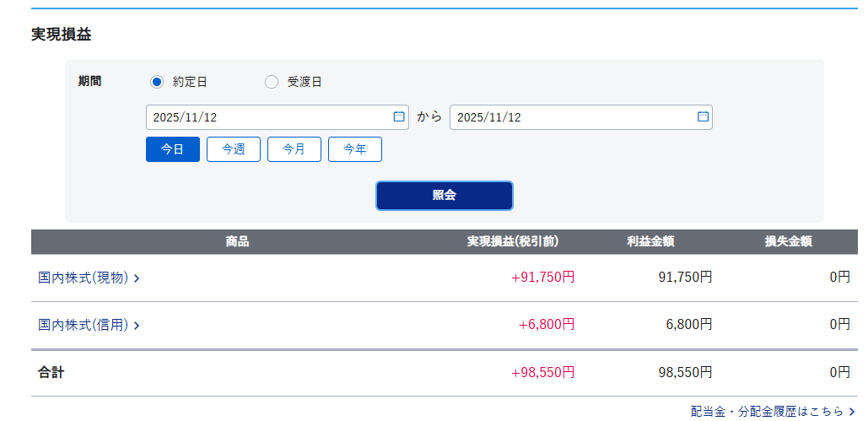The image size is (868, 421).
Task: Set period to 今月
Action: pyautogui.click(x=294, y=149)
